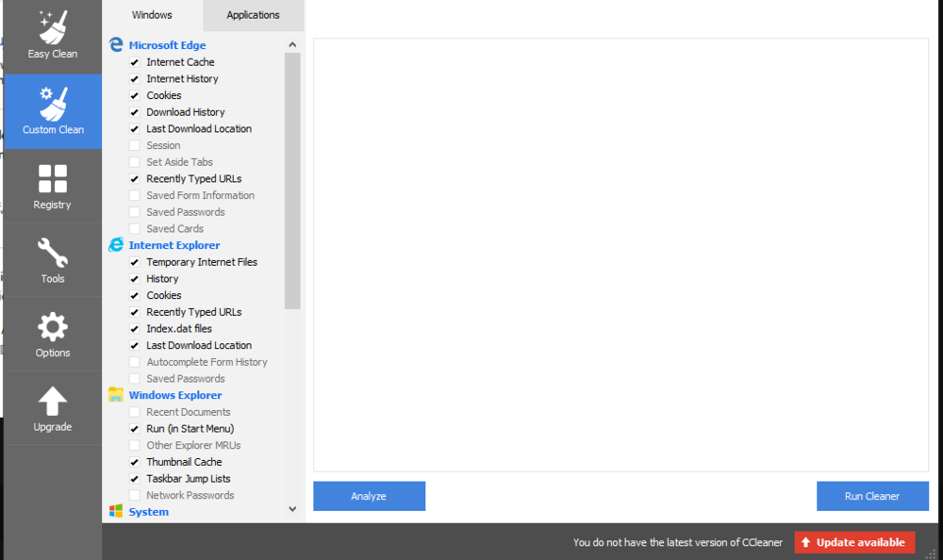Click the System Windows-flag icon
Image resolution: width=943 pixels, height=560 pixels.
point(116,511)
